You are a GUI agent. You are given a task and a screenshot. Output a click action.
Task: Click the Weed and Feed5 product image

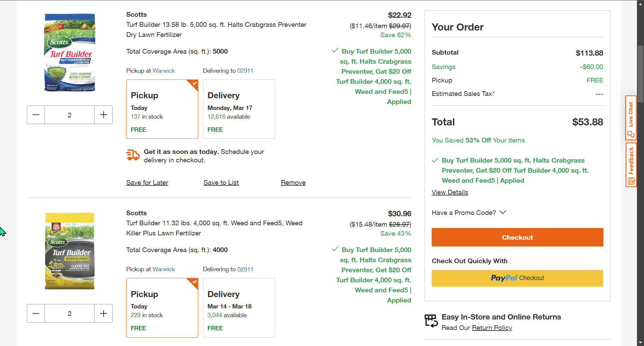[70, 251]
